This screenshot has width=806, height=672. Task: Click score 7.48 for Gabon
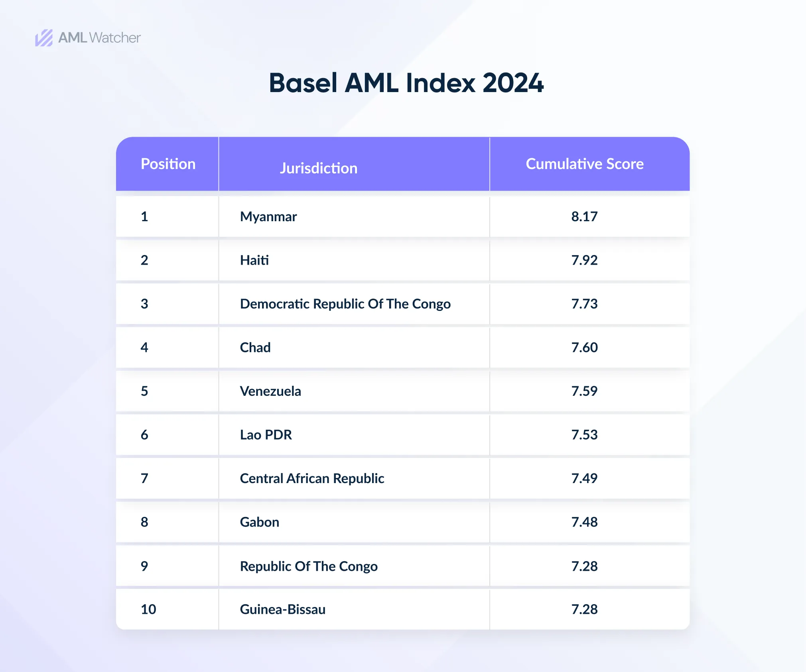point(585,522)
